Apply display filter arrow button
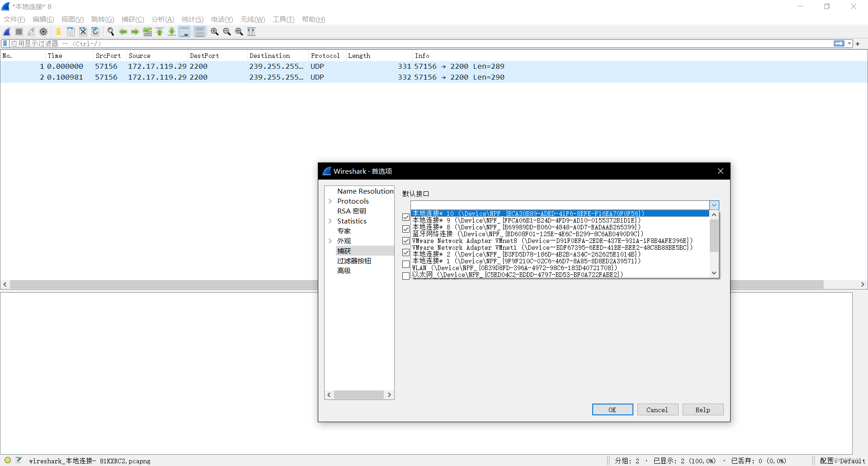Screen dimensions: 868x466 pos(839,44)
